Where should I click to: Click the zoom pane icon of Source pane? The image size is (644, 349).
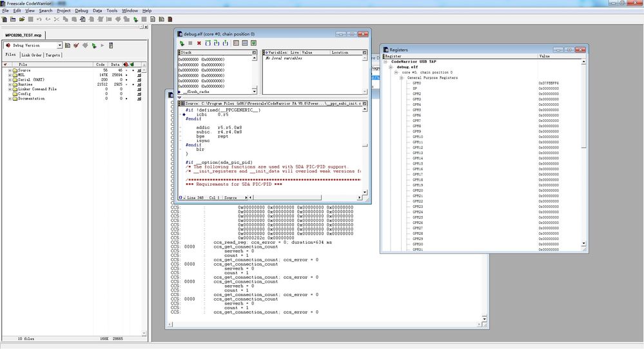(x=364, y=104)
